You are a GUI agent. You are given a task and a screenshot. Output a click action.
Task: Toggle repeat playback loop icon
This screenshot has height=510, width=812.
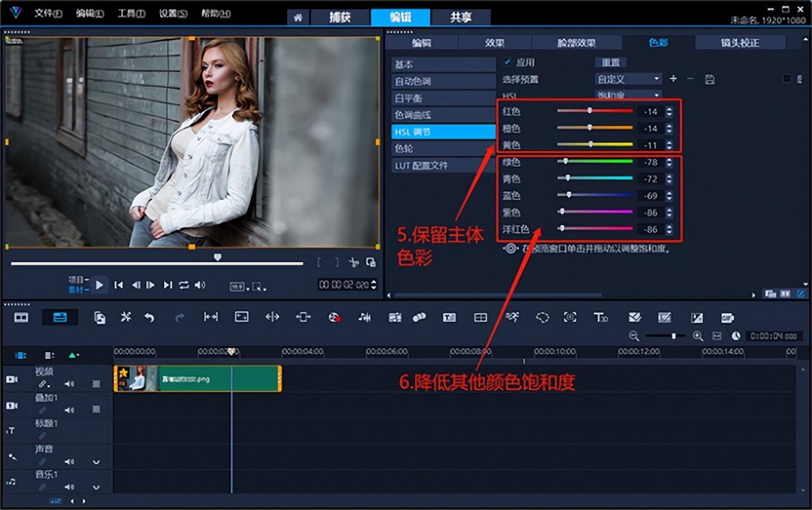(184, 285)
